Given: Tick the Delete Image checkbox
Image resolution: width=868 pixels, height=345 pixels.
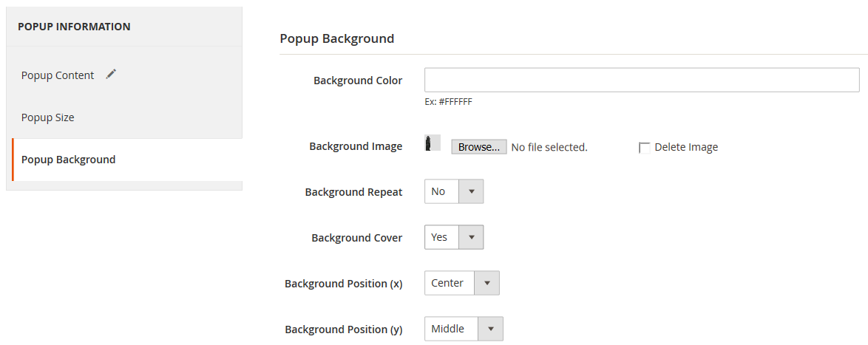Looking at the screenshot, I should click(x=645, y=148).
